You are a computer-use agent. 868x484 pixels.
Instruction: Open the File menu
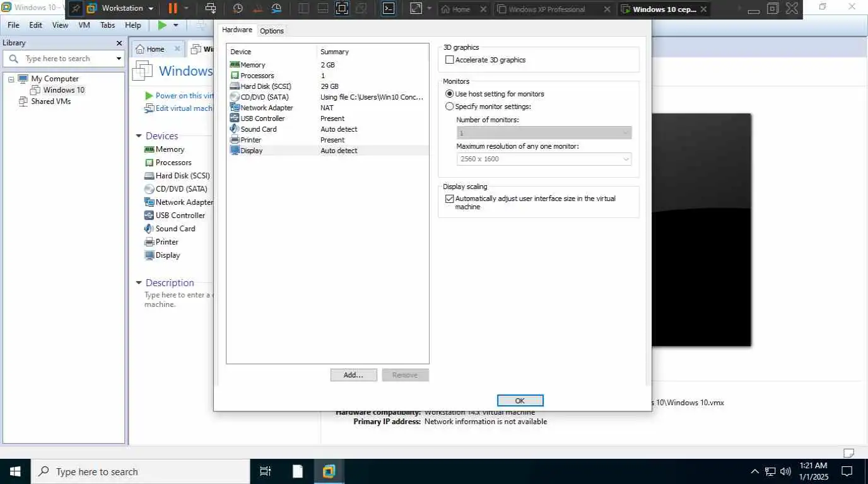13,25
